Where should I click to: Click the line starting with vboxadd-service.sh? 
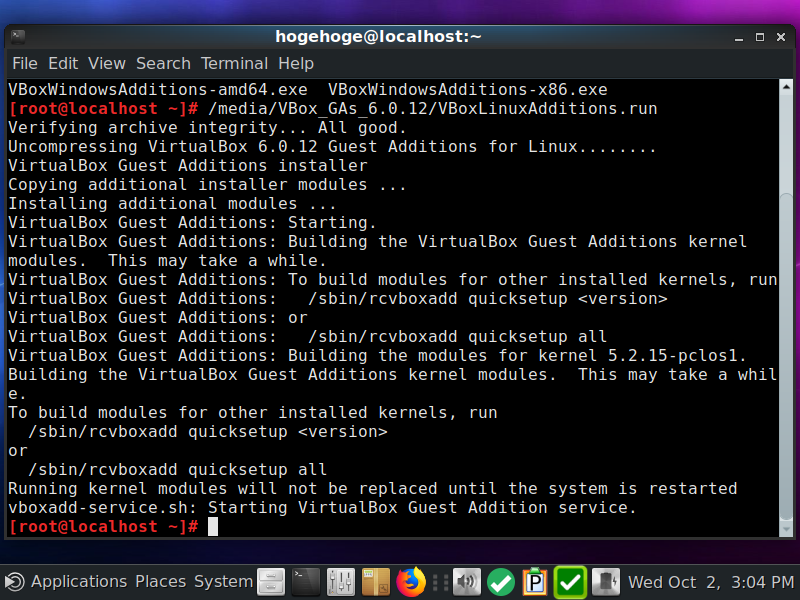coord(322,508)
